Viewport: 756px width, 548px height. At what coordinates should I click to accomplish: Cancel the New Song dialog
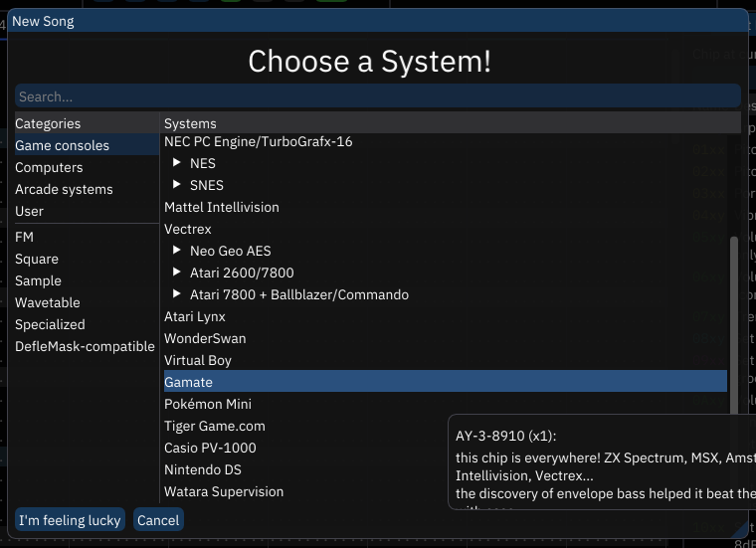pyautogui.click(x=158, y=520)
